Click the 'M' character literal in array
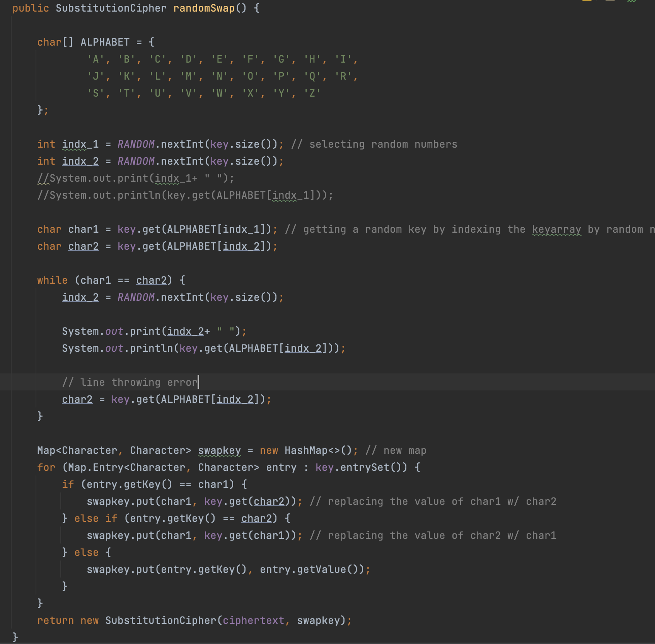Viewport: 655px width, 644px height. point(188,76)
